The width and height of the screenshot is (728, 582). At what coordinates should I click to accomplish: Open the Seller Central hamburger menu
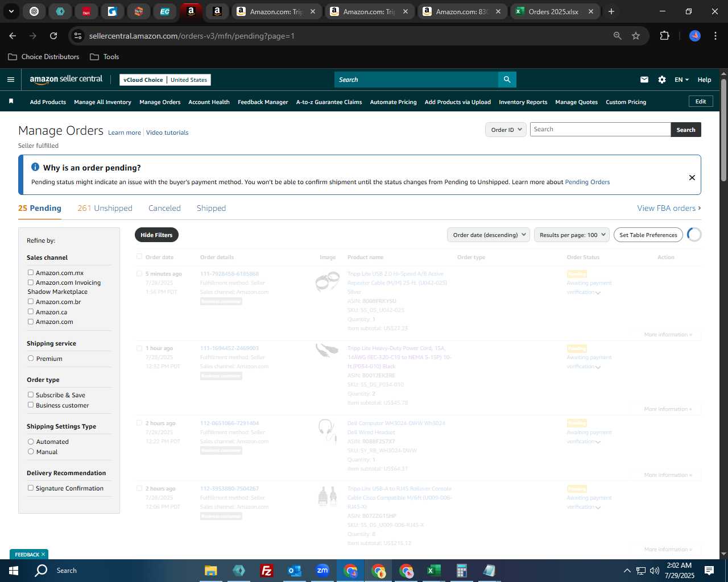click(x=10, y=80)
